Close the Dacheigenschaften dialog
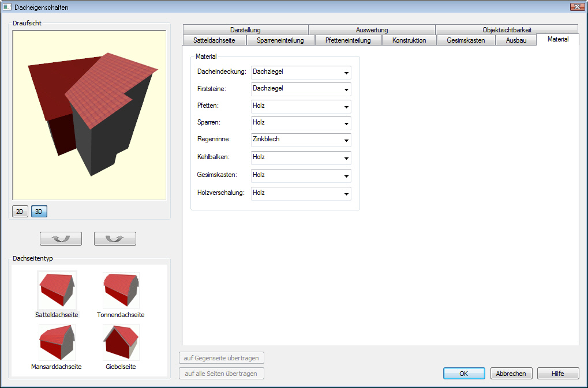The height and width of the screenshot is (388, 588). tap(577, 7)
